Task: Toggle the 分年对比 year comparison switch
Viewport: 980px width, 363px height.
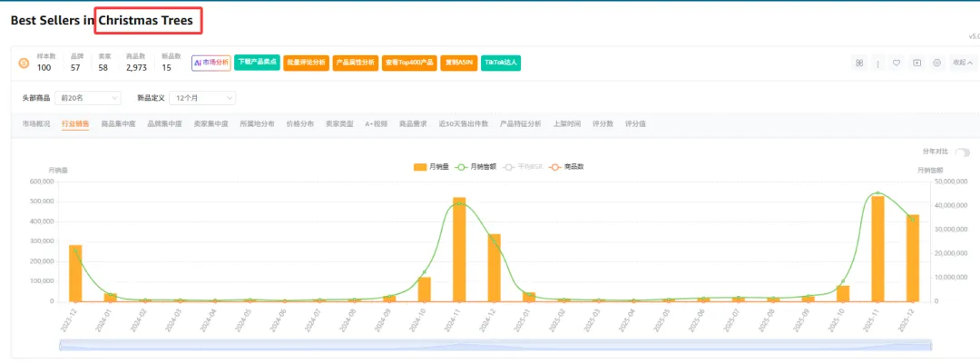Action: click(962, 152)
